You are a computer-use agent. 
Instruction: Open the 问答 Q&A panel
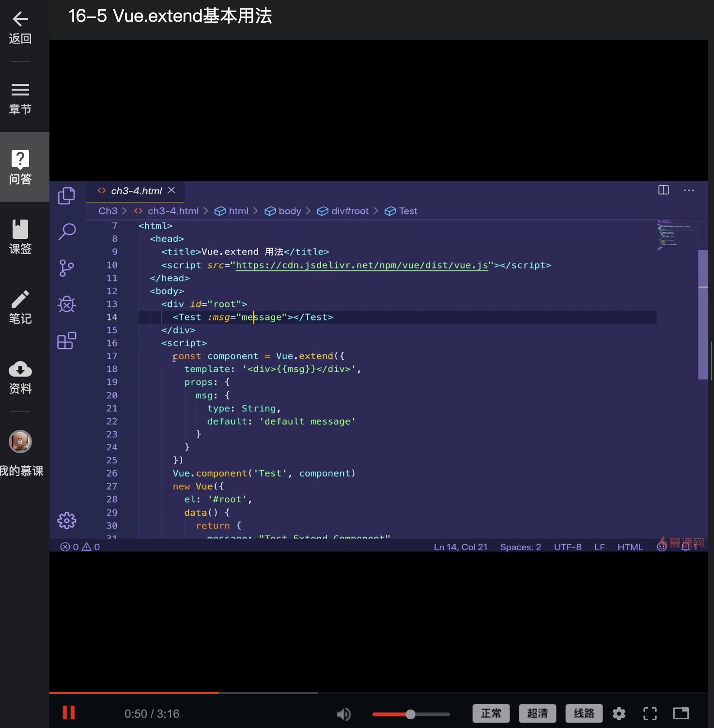(x=20, y=167)
